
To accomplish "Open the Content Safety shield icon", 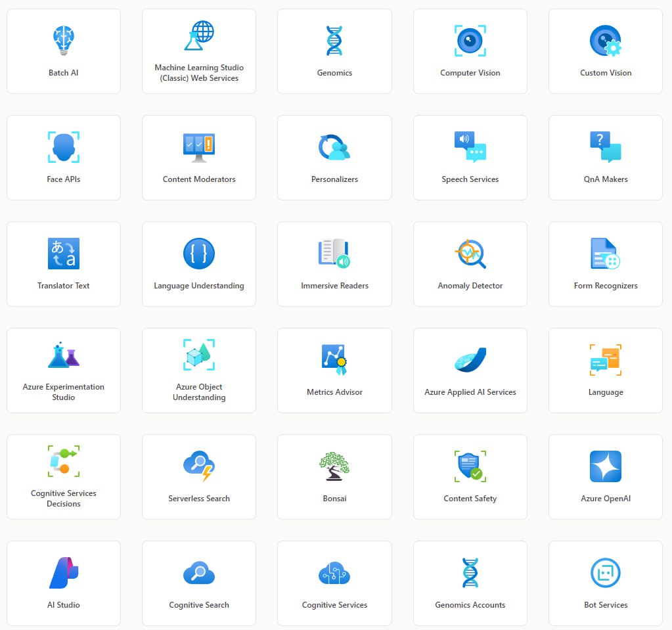I will click(470, 466).
